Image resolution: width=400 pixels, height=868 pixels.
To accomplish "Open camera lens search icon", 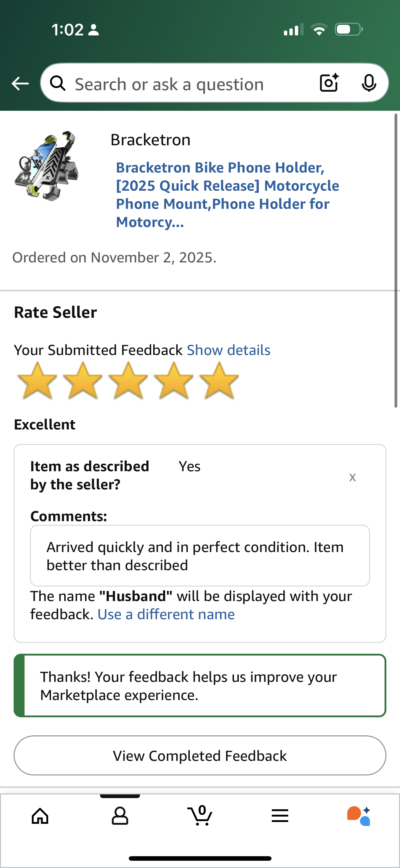I will pos(329,83).
